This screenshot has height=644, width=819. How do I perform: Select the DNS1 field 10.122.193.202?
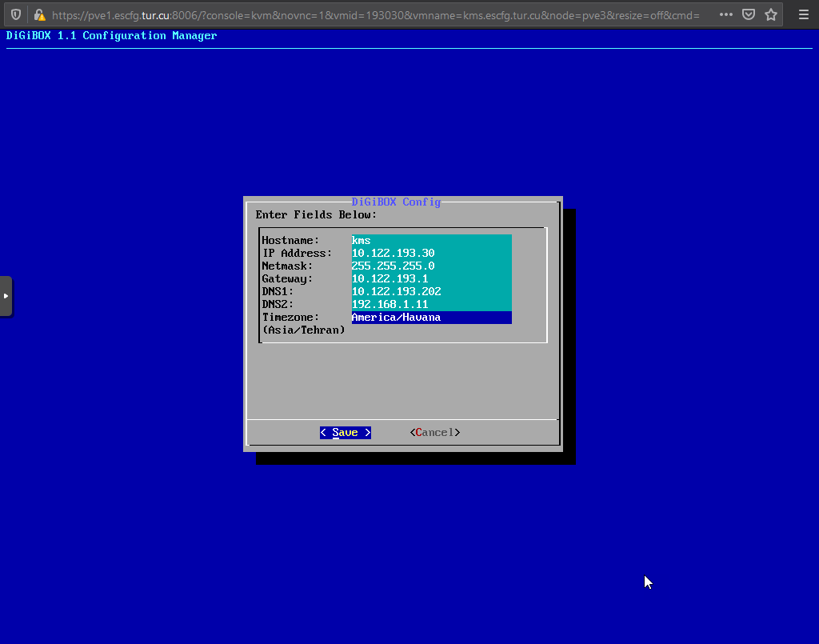click(x=431, y=291)
